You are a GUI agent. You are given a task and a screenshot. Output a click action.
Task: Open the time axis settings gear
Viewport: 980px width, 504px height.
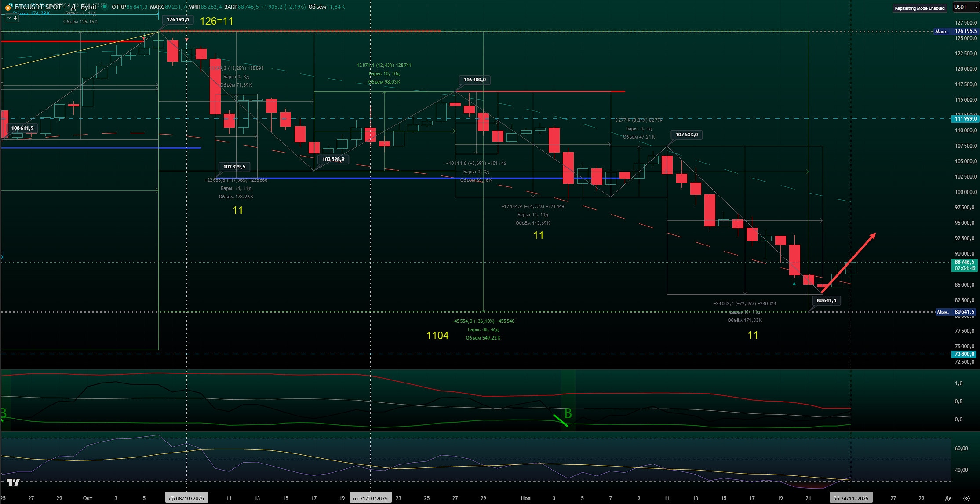pyautogui.click(x=966, y=498)
